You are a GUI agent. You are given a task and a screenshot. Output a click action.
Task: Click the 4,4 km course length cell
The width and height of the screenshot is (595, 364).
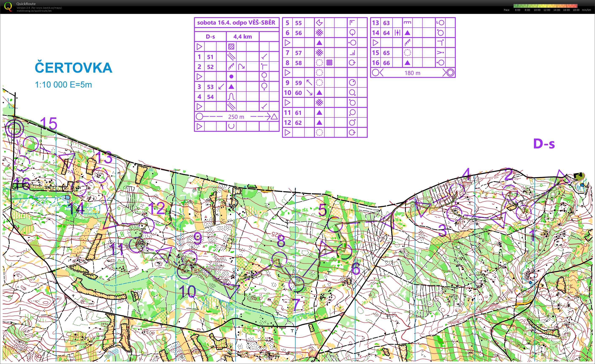tap(242, 37)
